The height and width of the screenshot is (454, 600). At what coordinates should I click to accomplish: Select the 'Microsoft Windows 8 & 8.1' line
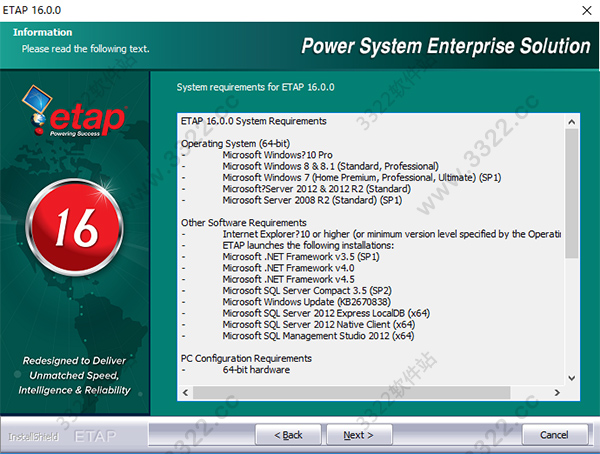[x=330, y=166]
